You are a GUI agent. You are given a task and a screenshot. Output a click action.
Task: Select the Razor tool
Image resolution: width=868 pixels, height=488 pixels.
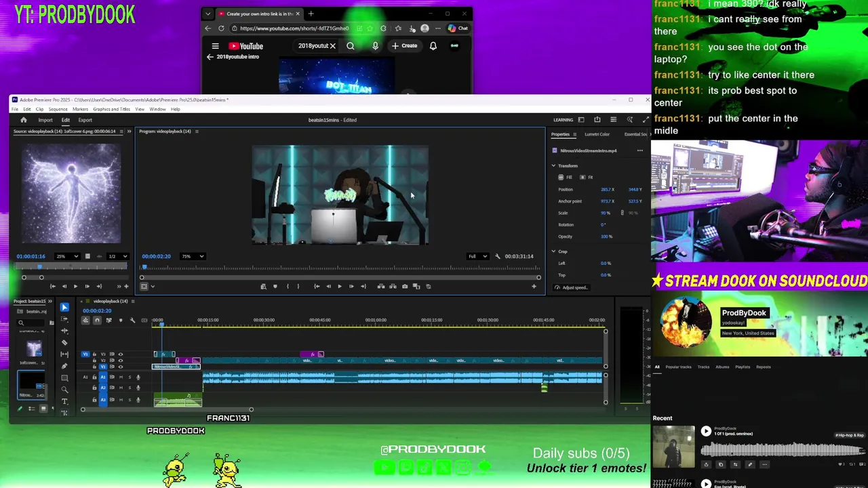tap(64, 342)
